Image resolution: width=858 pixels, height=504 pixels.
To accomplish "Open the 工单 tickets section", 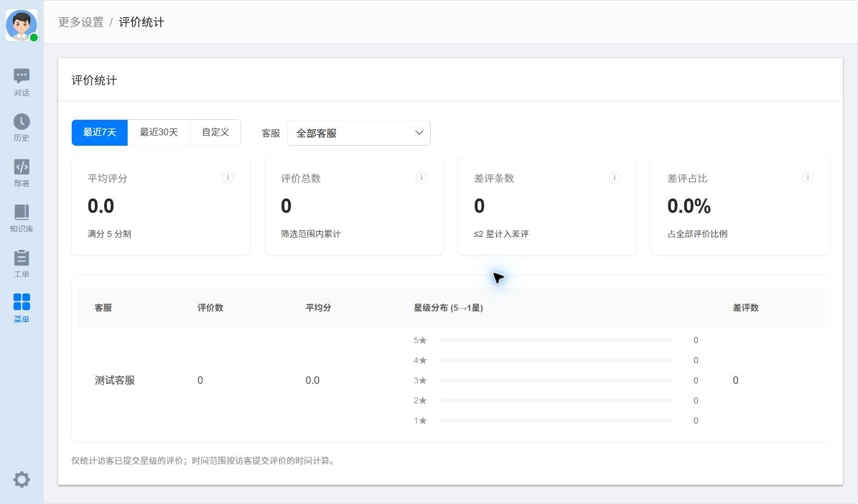I will pyautogui.click(x=22, y=264).
